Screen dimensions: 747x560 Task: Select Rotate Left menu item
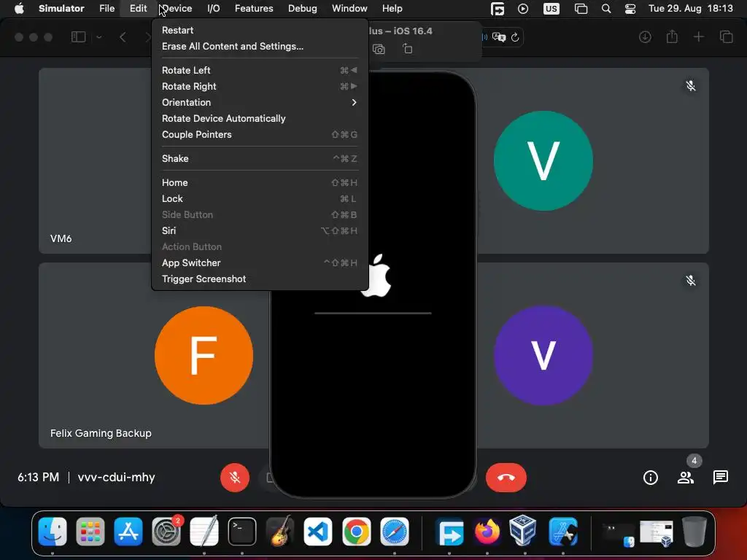[x=260, y=70]
